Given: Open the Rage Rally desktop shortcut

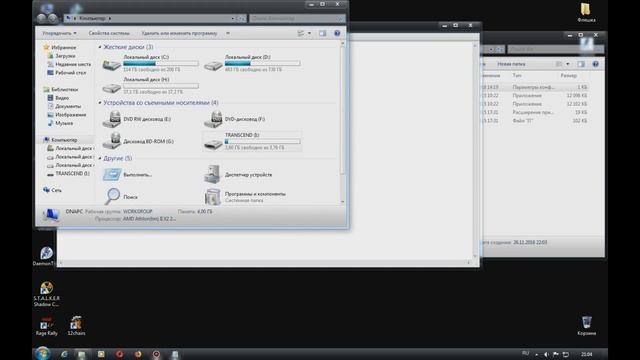Looking at the screenshot, I should [46, 326].
